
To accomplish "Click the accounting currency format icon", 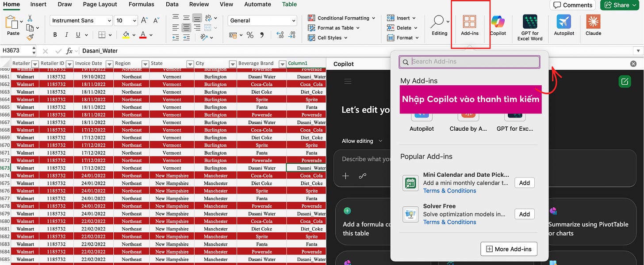I will click(x=233, y=35).
